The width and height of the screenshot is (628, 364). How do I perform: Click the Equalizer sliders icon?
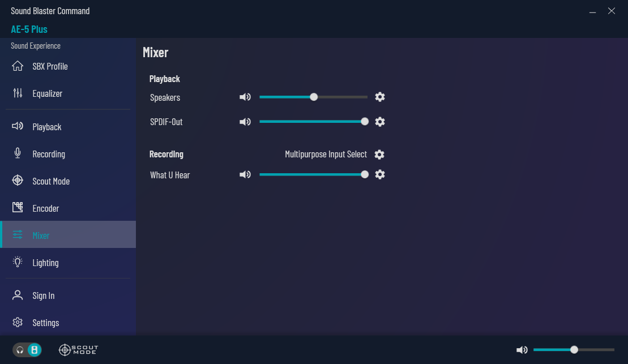pyautogui.click(x=18, y=93)
